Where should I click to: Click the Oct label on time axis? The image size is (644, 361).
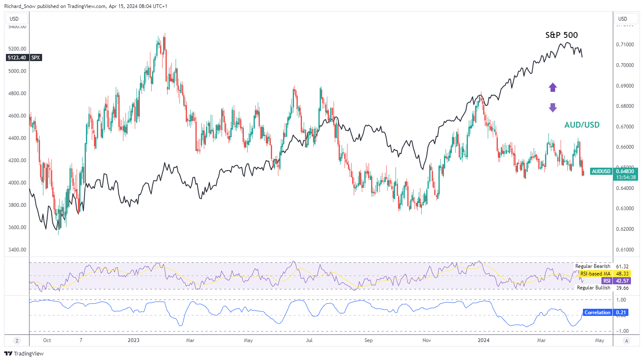tap(47, 340)
